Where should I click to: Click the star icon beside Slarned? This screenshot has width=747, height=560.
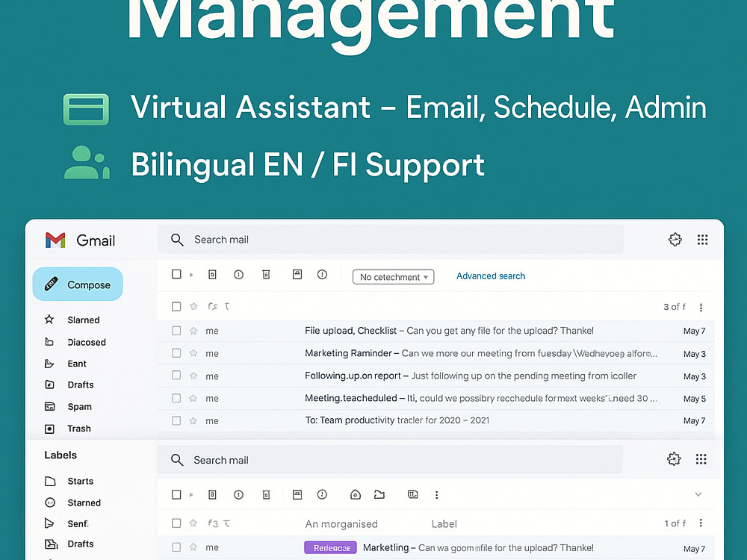coord(49,320)
